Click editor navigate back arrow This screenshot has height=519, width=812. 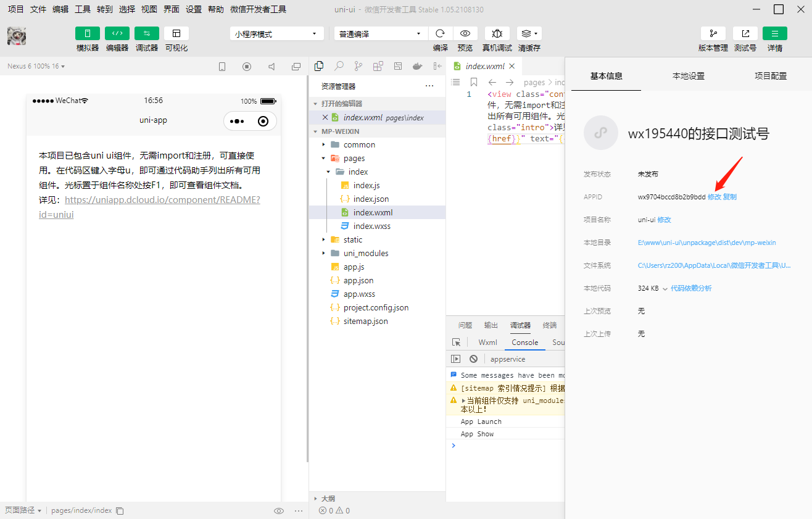[492, 82]
